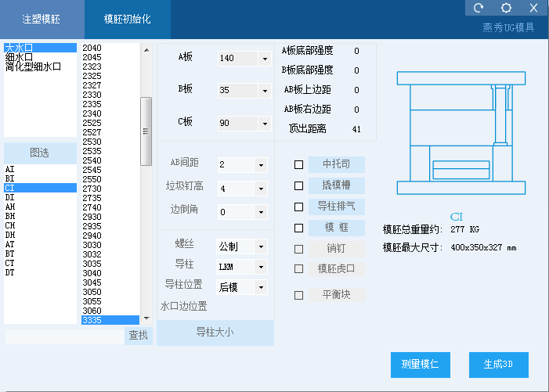Click the size list scroll-down arrow

[146, 318]
